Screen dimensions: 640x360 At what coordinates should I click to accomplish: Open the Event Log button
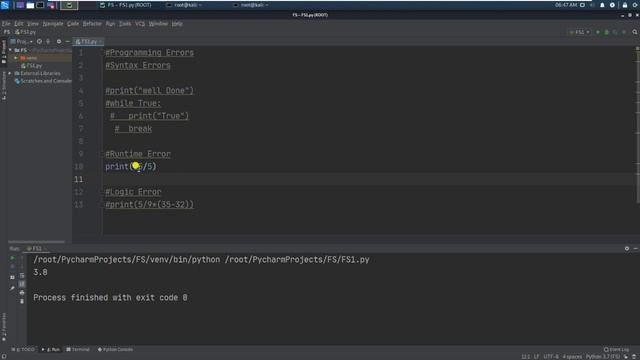617,349
